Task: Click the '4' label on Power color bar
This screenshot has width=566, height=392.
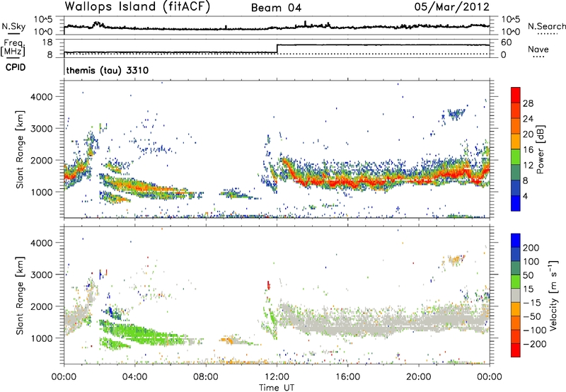Action: click(x=526, y=196)
